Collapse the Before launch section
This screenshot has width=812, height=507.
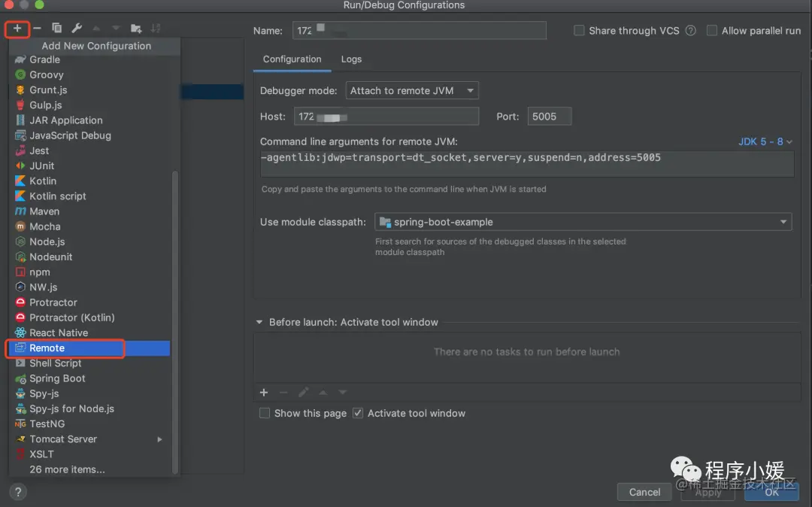coord(259,322)
